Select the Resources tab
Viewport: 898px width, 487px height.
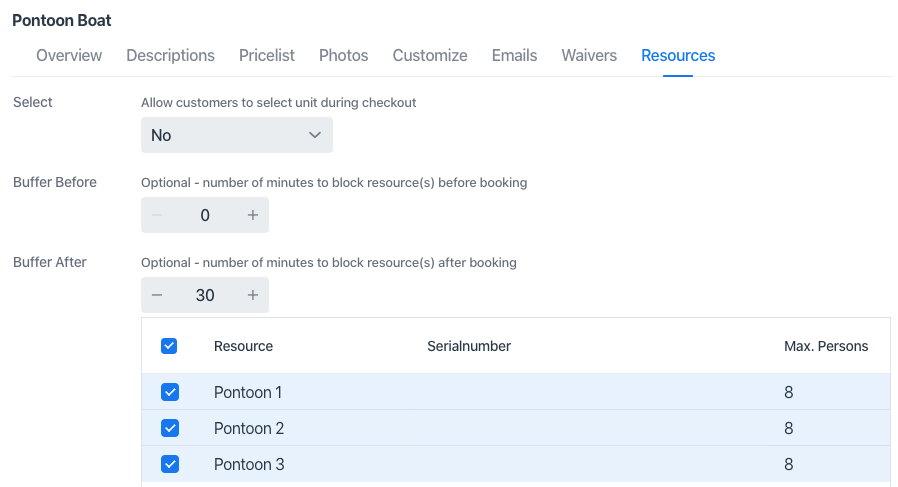[x=678, y=56]
